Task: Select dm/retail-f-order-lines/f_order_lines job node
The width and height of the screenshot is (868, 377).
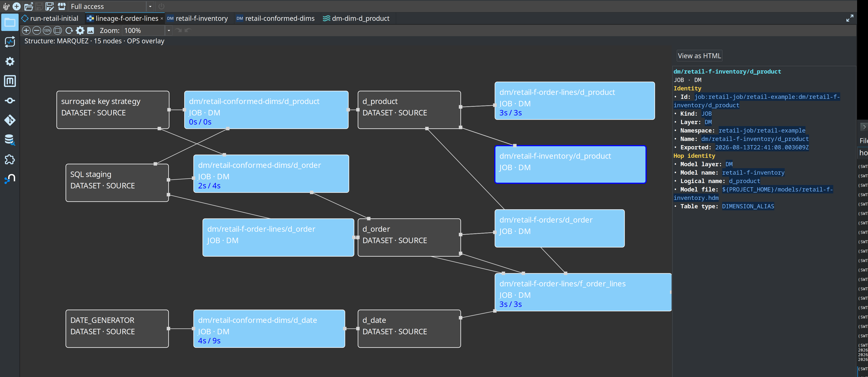Action: [583, 292]
